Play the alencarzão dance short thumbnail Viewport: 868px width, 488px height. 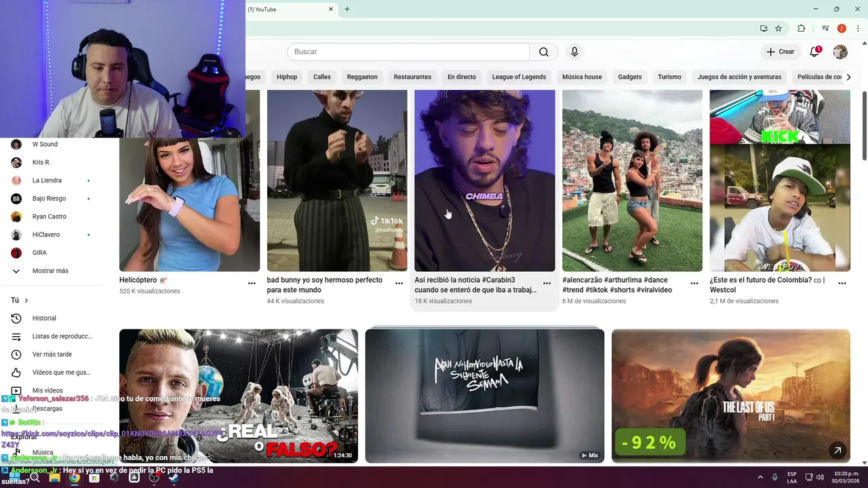632,181
